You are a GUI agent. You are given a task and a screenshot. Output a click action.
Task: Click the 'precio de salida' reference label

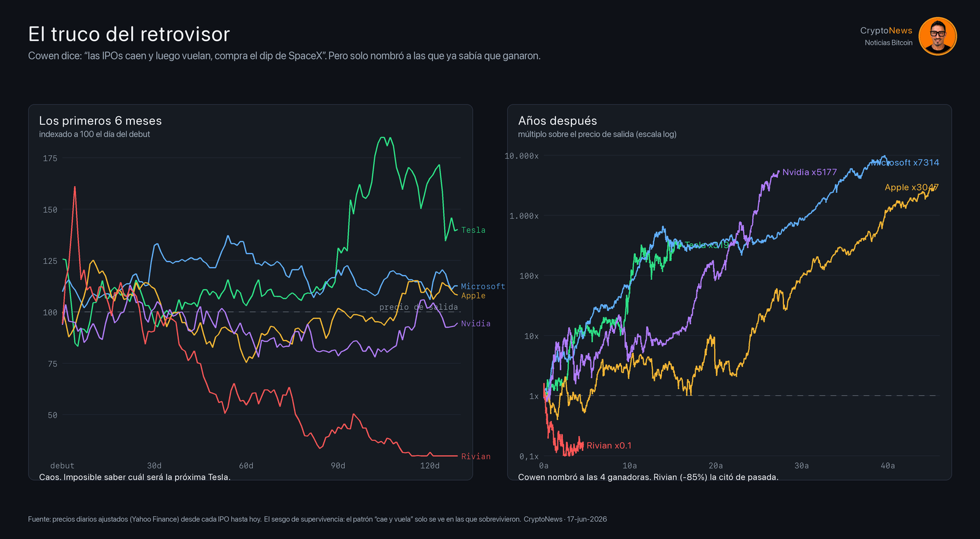click(x=418, y=307)
